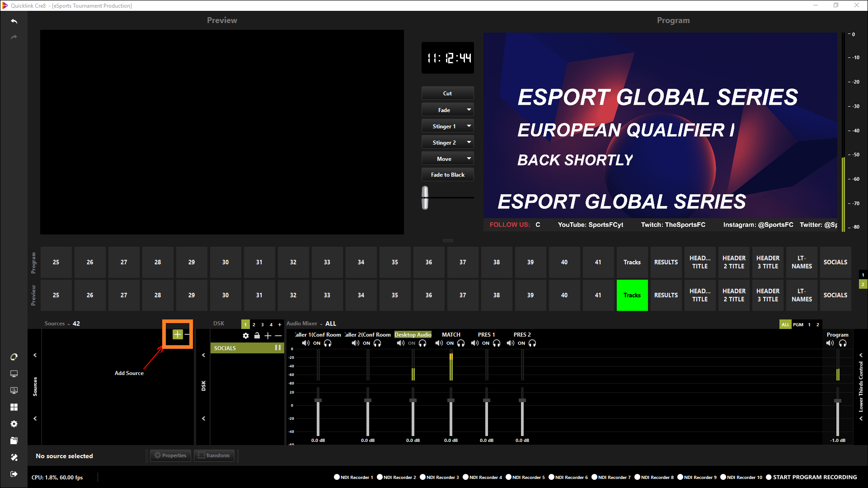Toggle ON for PRES 2 channel
The image size is (868, 488).
click(x=521, y=343)
